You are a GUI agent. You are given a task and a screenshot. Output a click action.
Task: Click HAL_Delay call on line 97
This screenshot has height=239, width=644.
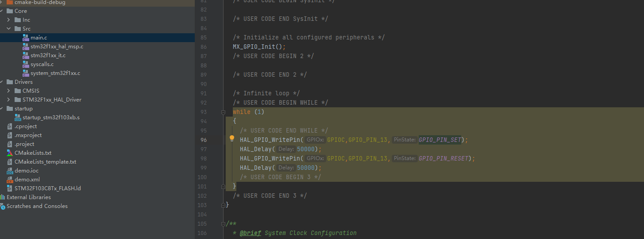pyautogui.click(x=256, y=149)
